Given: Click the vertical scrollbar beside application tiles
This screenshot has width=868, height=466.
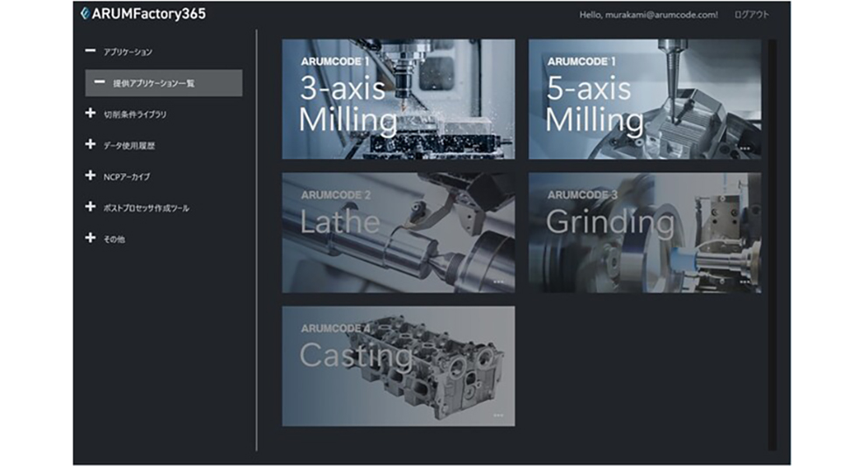Looking at the screenshot, I should [x=773, y=244].
